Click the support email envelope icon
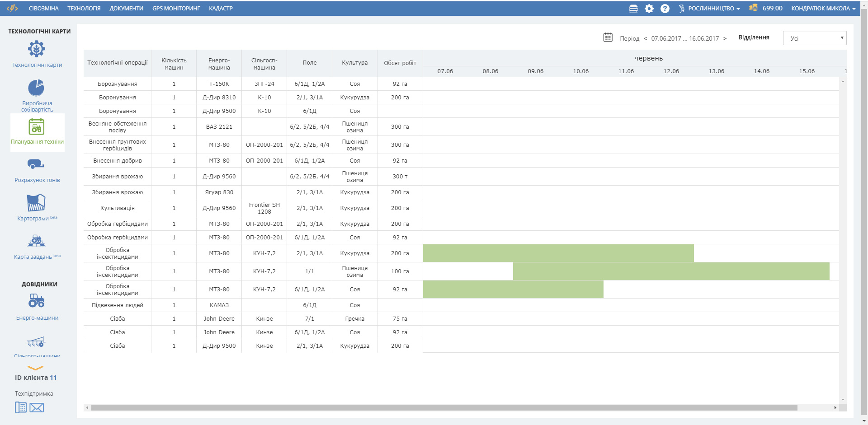The image size is (868, 425). 37,408
